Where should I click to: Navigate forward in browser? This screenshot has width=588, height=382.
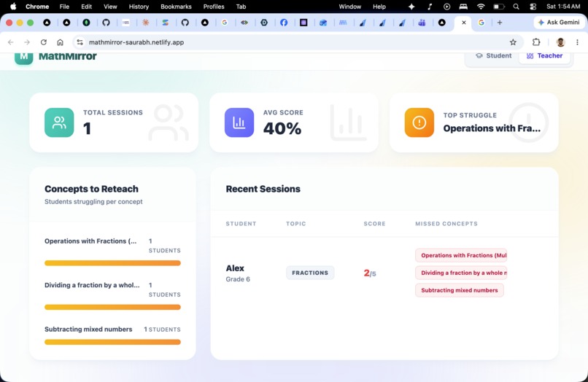[x=27, y=42]
